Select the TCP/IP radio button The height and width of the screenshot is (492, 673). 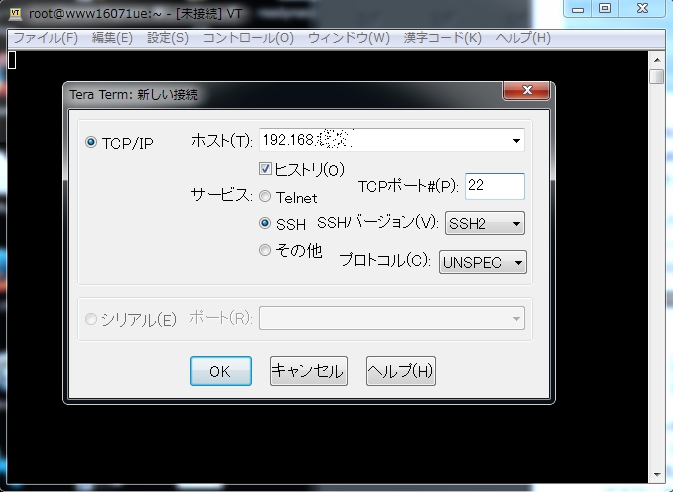tap(91, 142)
